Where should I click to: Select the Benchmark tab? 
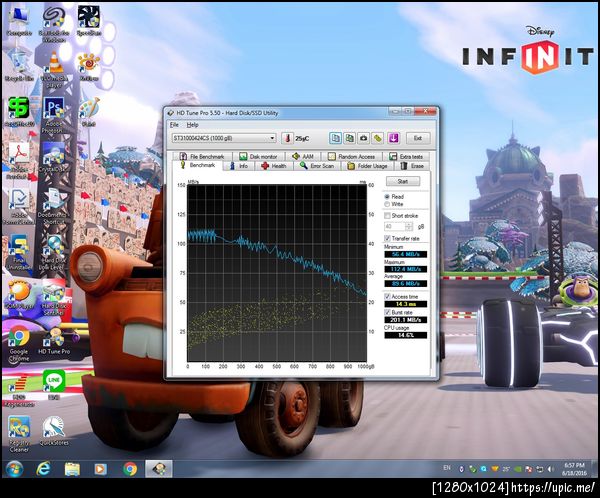pyautogui.click(x=198, y=165)
